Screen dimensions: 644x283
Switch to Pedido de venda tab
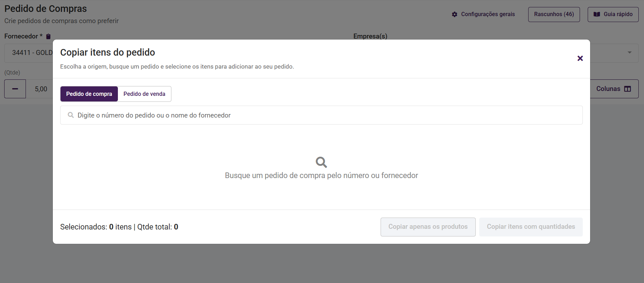point(144,94)
